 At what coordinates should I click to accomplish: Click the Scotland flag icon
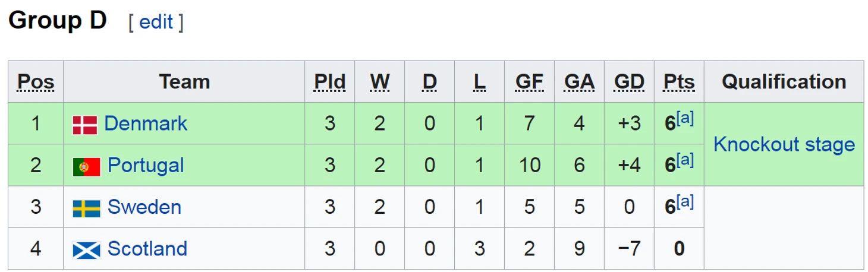click(86, 250)
